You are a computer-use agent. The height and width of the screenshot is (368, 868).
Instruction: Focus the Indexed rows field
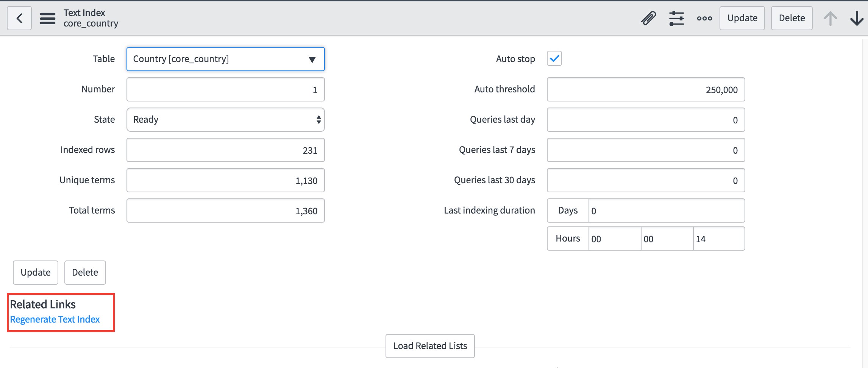(x=225, y=150)
